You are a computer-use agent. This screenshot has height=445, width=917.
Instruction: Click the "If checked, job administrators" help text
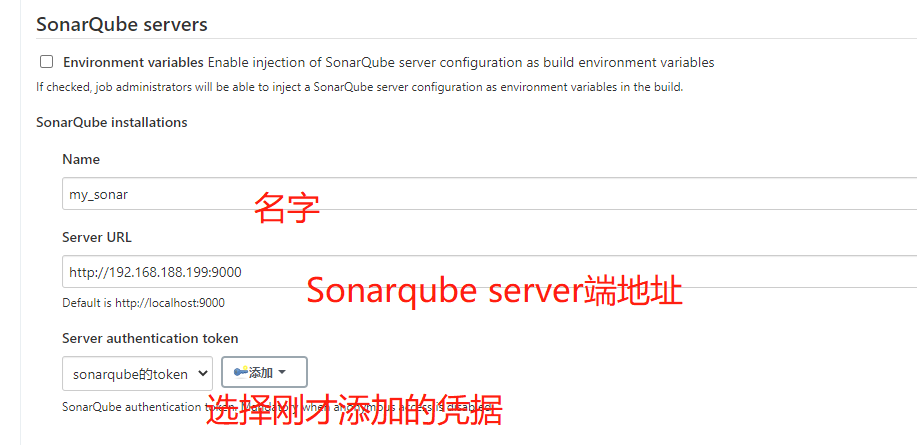(359, 87)
